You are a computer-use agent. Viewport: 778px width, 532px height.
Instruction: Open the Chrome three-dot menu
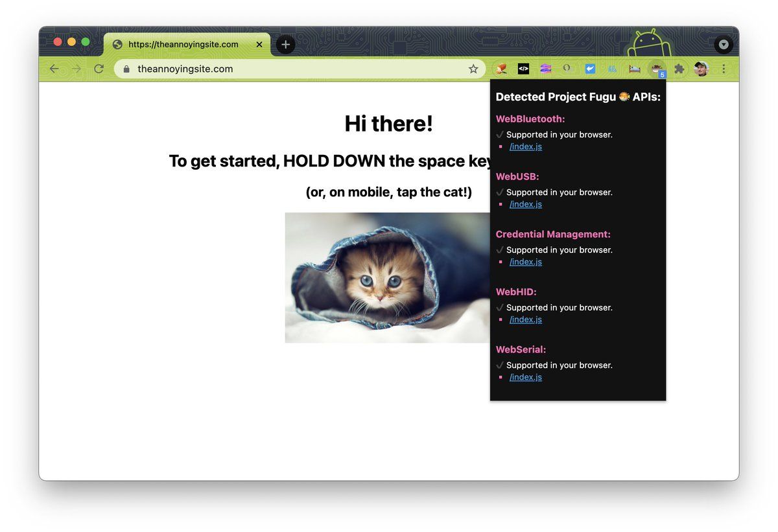point(724,68)
